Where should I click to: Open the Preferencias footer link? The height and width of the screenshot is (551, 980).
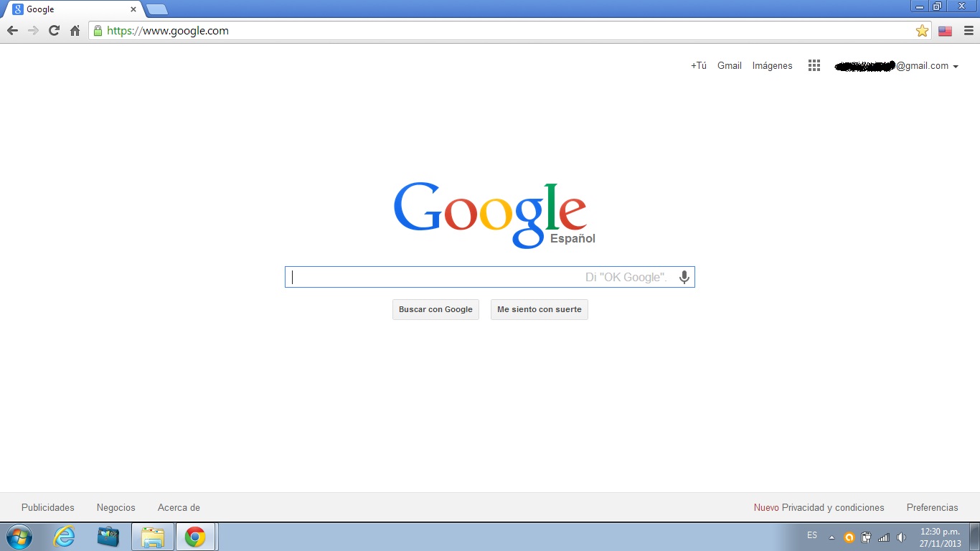coord(933,507)
